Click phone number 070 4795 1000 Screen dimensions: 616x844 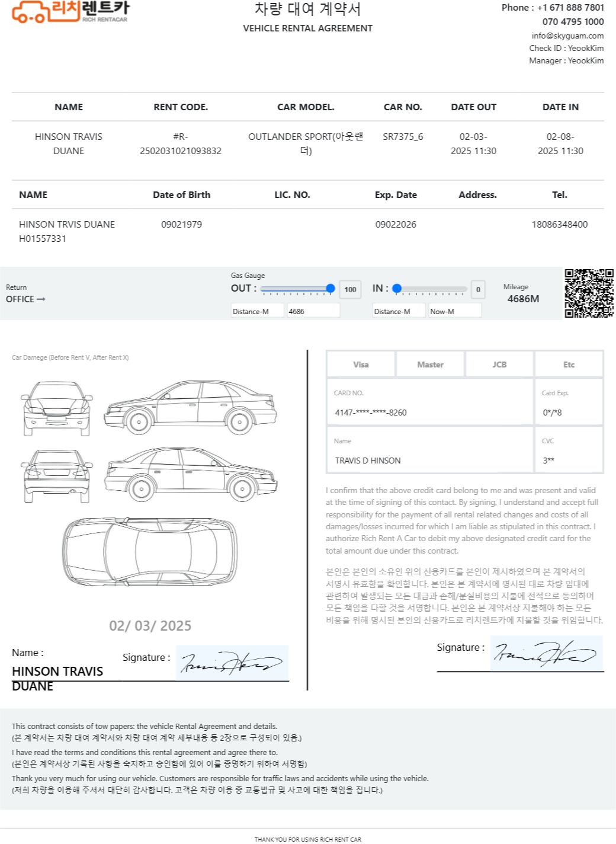point(573,22)
